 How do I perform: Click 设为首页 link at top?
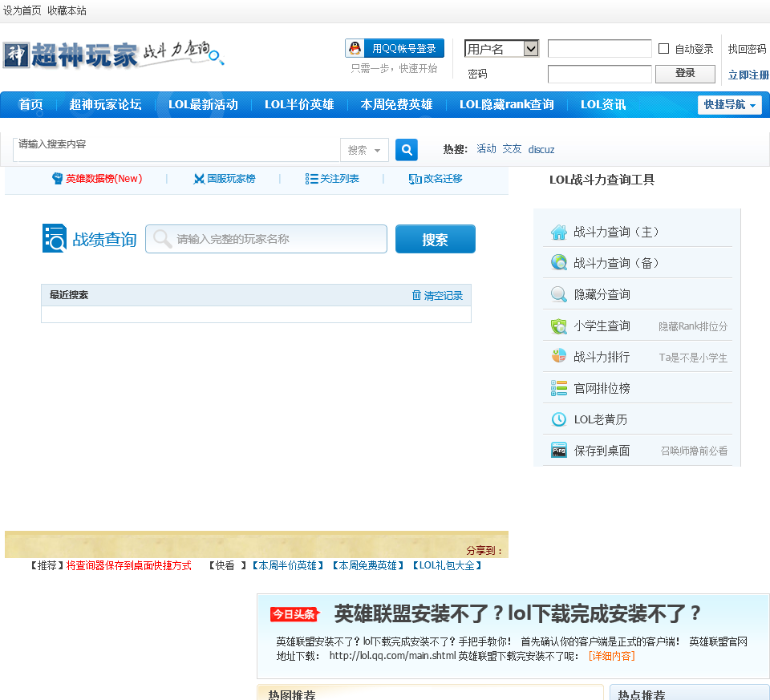(22, 10)
